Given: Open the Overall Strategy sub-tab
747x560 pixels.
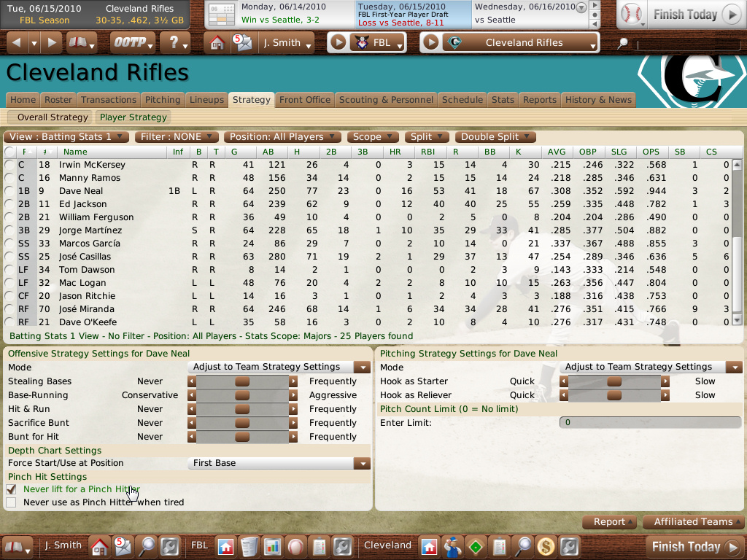Looking at the screenshot, I should [x=53, y=117].
